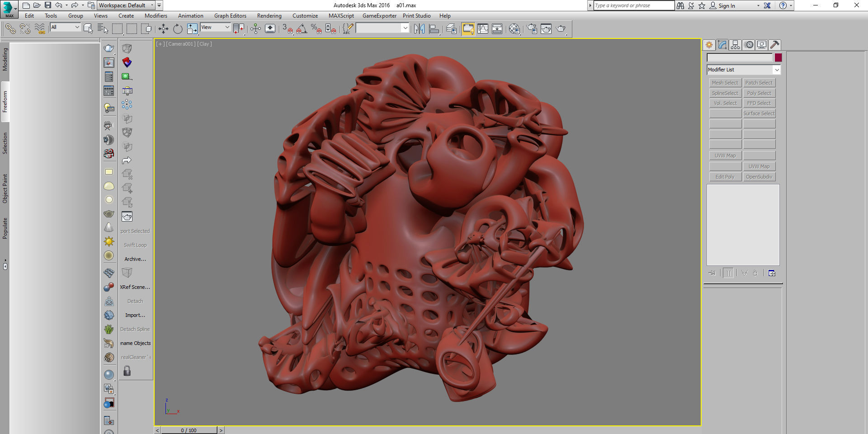Toggle the Percent Snap button
868x434 pixels.
pos(316,29)
